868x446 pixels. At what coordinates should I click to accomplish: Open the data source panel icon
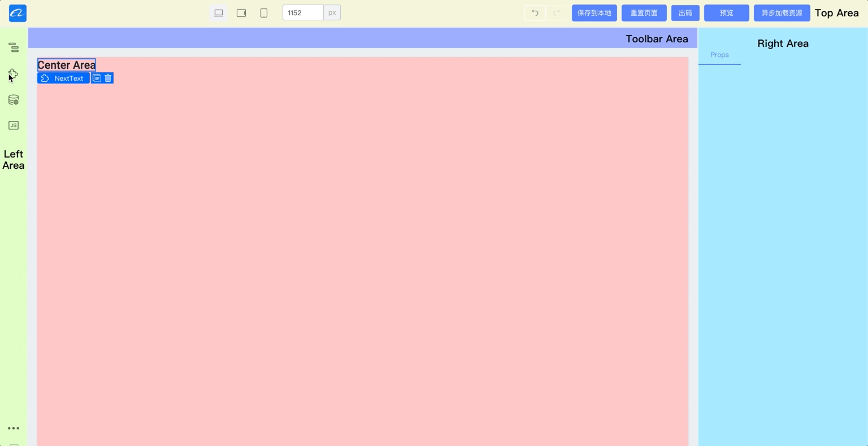[x=13, y=99]
